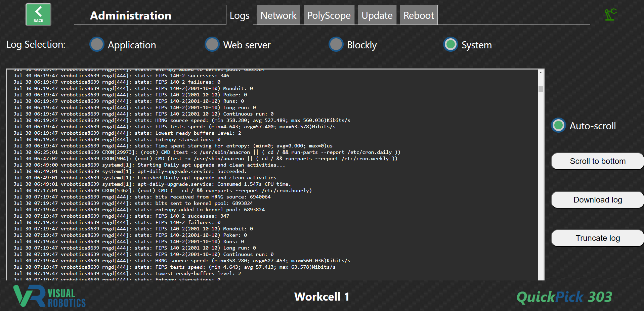Screen dimensions: 644x311
Task: Open the PolyScope tab
Action: [329, 15]
